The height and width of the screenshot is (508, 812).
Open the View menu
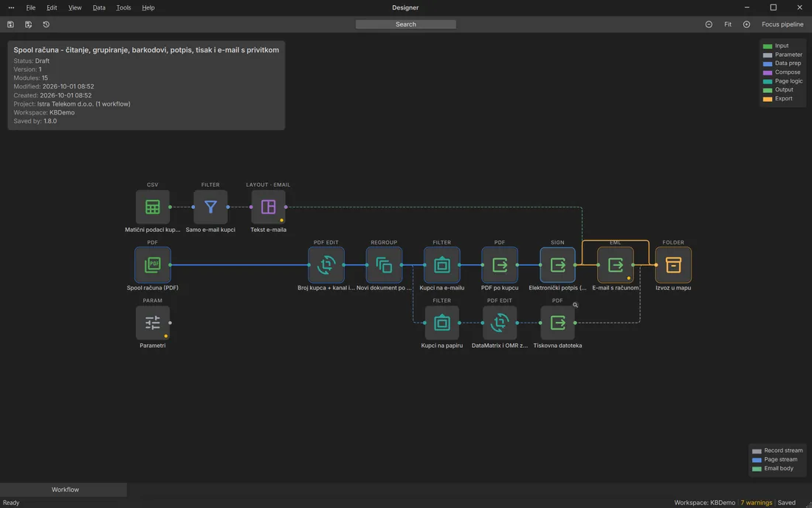(x=75, y=8)
